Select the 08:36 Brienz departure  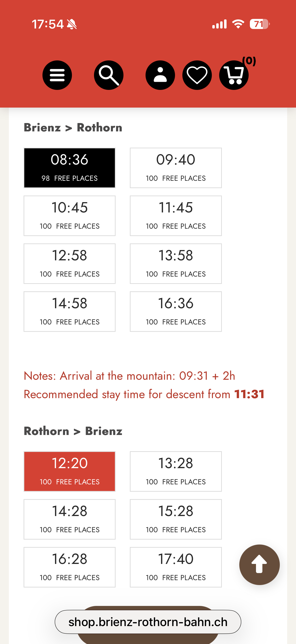pyautogui.click(x=69, y=168)
